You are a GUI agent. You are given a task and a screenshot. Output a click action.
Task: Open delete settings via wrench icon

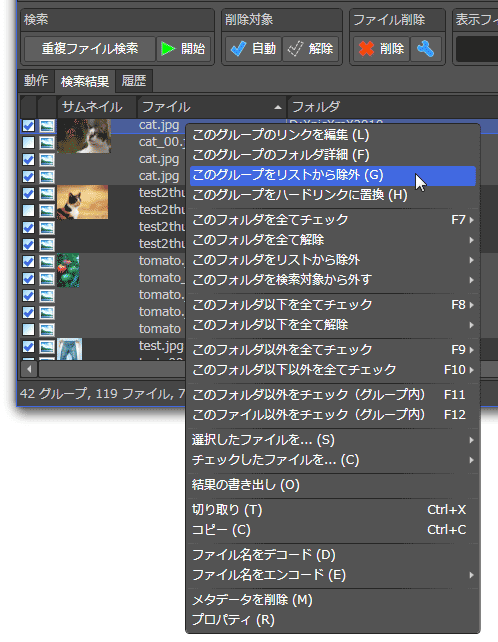coord(426,49)
